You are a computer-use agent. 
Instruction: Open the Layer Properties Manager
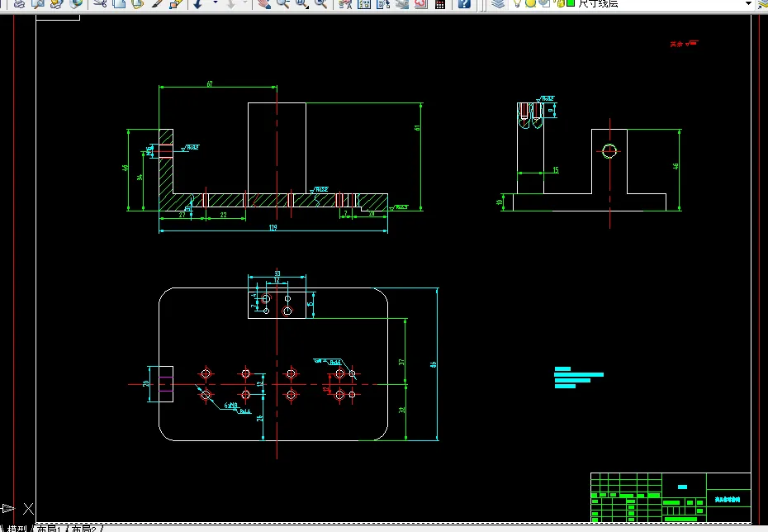498,4
